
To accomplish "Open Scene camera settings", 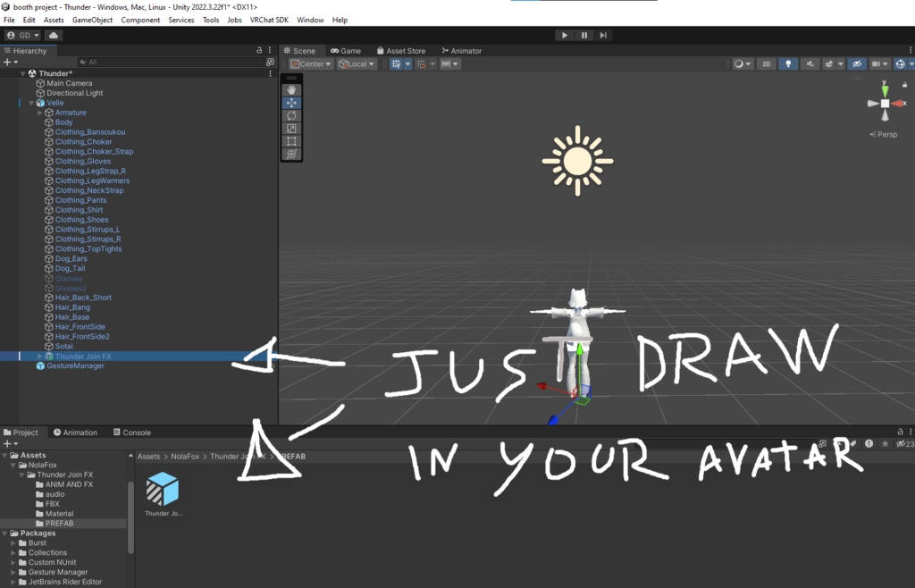I will point(879,64).
